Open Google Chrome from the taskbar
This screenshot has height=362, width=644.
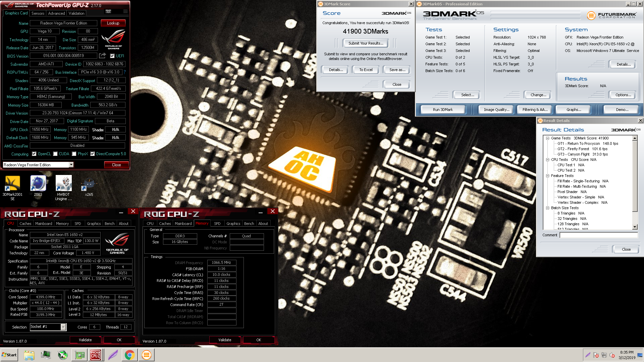coord(130,355)
